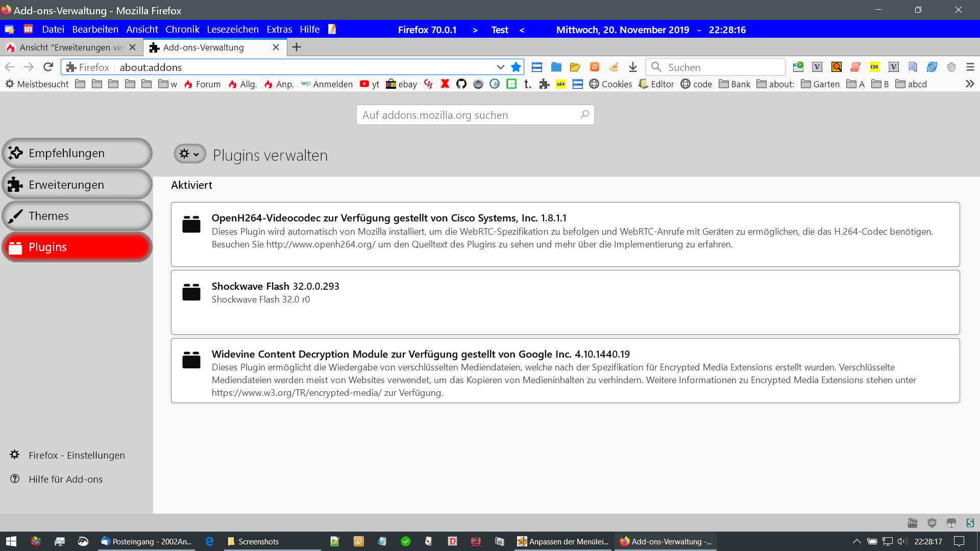Expand the URL bar history dropdown
This screenshot has height=551, width=980.
pos(500,67)
